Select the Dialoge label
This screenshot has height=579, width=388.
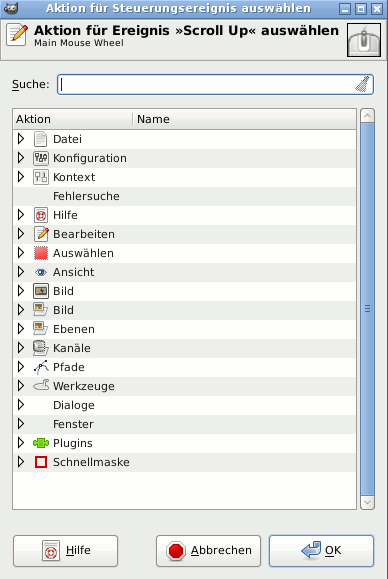tap(74, 405)
